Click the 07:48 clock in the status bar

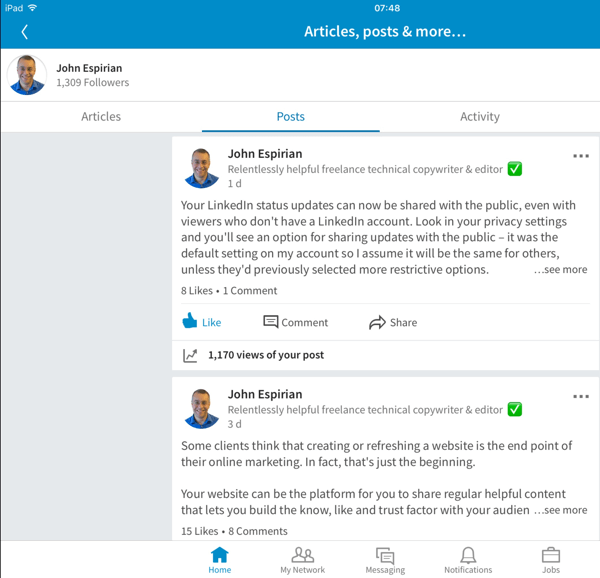[x=387, y=8]
